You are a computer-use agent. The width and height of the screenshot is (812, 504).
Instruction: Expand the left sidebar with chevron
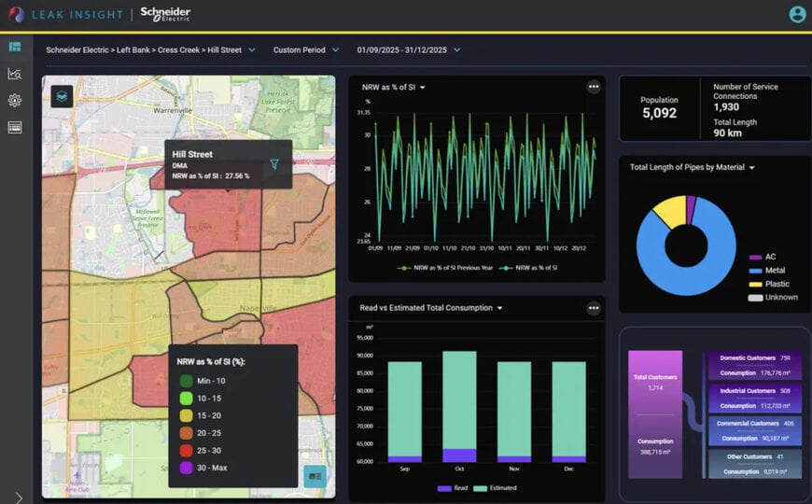pos(19,497)
